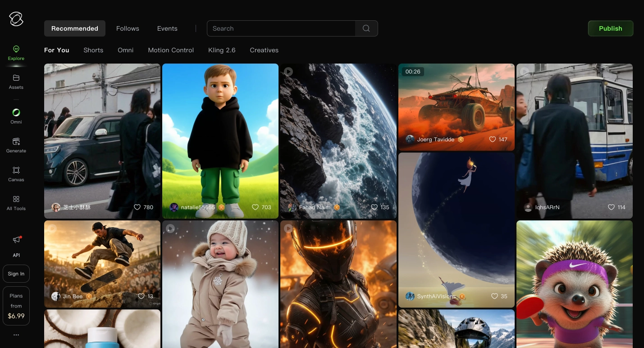Viewport: 644px width, 348px height.
Task: Select the Omni category tab
Action: click(x=126, y=50)
